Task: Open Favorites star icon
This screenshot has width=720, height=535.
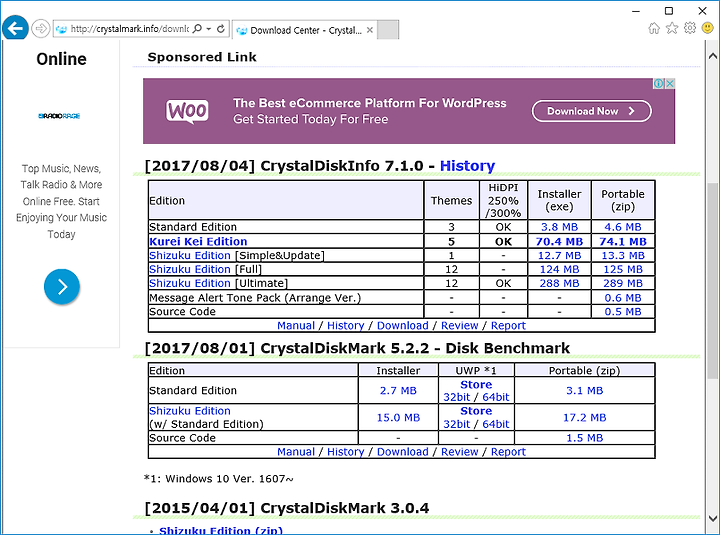Action: (672, 28)
